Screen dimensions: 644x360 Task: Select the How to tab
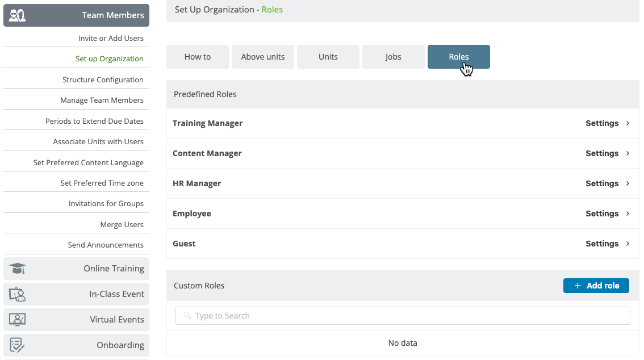[x=197, y=56]
